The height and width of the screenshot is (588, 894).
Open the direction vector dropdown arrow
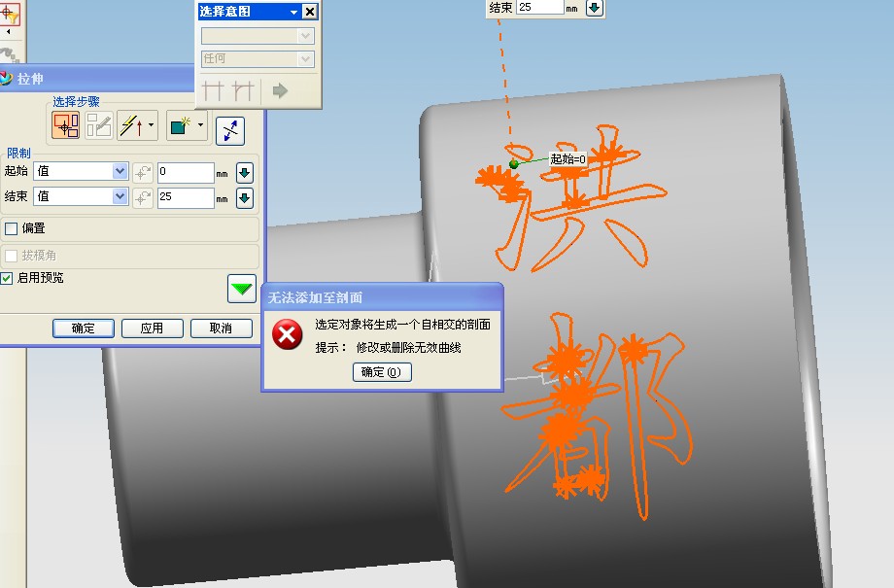[x=151, y=125]
